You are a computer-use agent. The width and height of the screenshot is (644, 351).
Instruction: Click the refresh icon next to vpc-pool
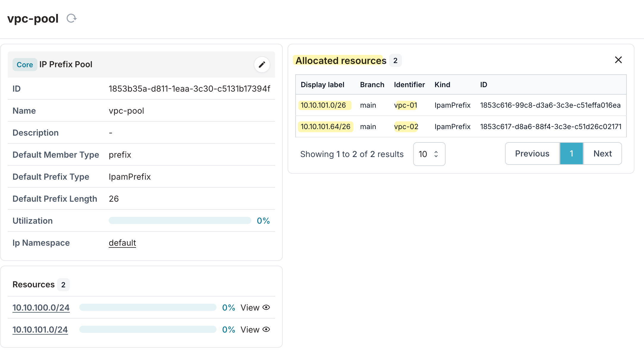(72, 18)
